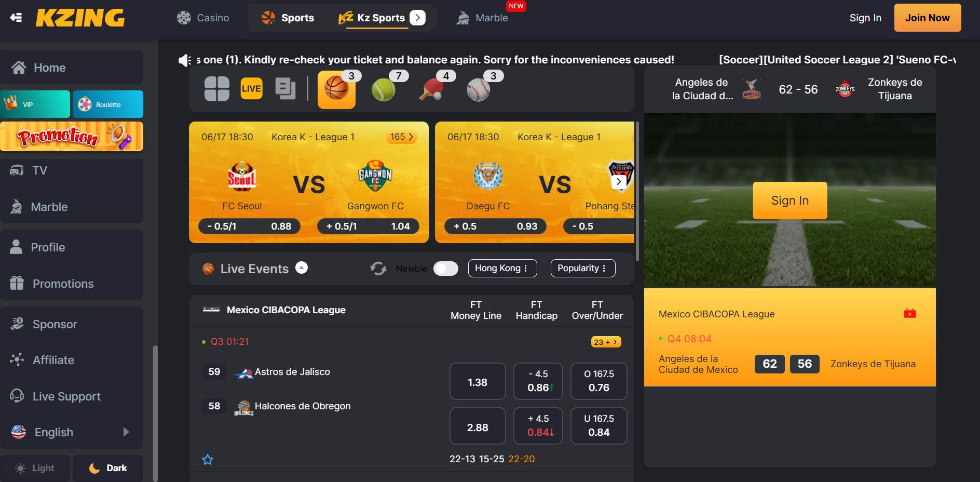The width and height of the screenshot is (980, 482).
Task: Open the Hong Kong odds format dropdown
Action: click(502, 268)
